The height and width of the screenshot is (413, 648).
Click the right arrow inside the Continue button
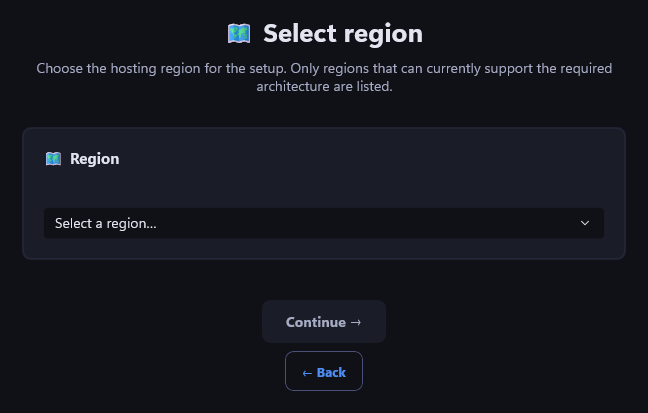point(356,322)
